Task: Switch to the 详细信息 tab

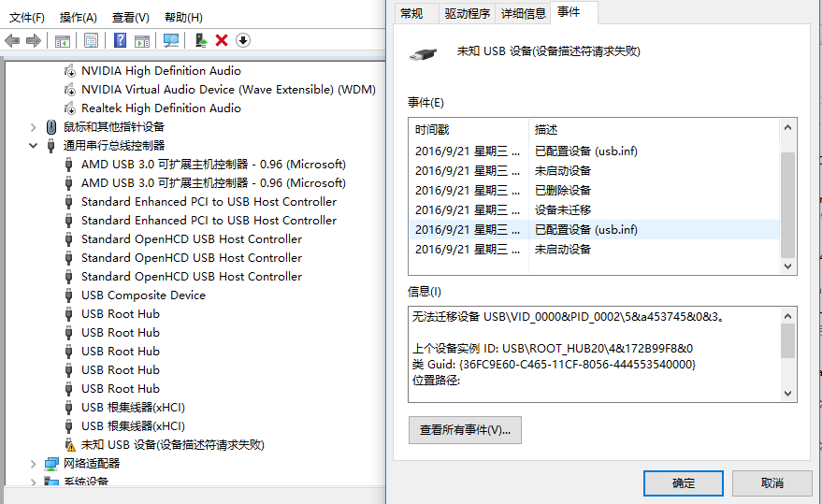Action: click(523, 14)
